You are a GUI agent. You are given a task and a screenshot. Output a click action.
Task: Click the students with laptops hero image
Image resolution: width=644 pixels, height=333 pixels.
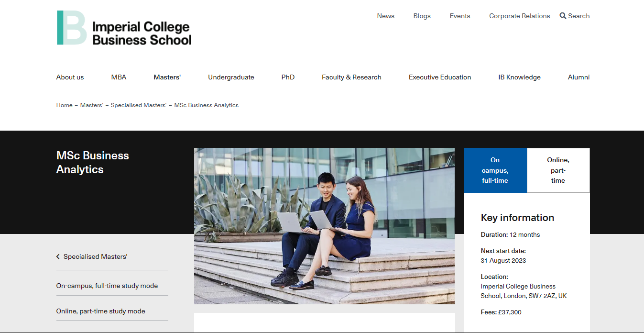(x=324, y=226)
